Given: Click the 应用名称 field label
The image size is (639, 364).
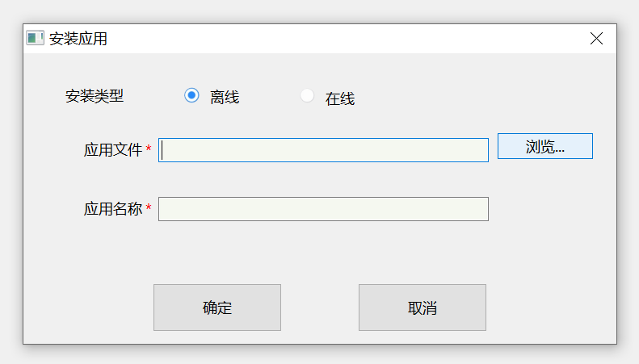Looking at the screenshot, I should tap(113, 209).
